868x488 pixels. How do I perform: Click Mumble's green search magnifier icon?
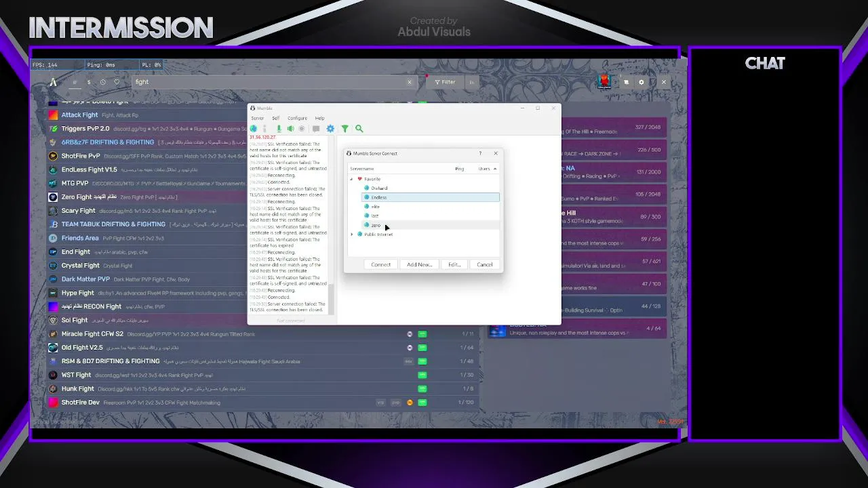point(359,129)
